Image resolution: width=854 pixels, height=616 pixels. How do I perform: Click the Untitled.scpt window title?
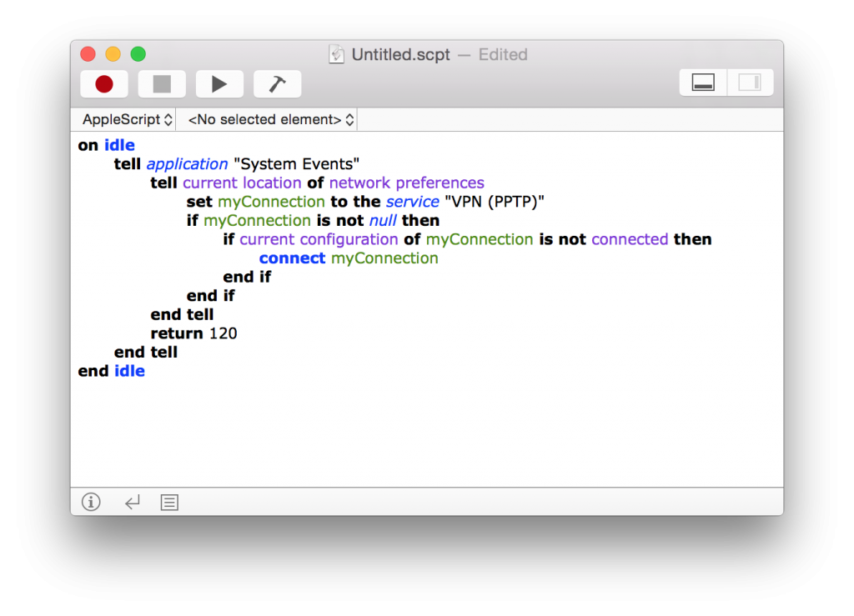click(x=401, y=54)
